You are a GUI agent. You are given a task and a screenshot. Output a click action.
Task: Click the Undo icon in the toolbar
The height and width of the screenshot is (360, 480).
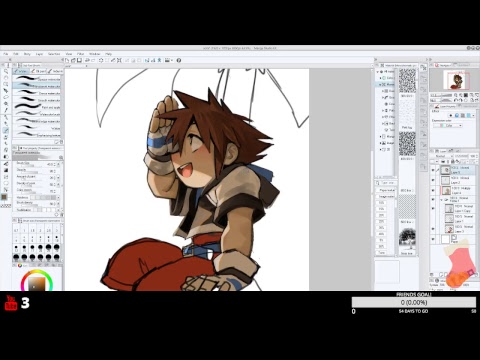click(x=87, y=60)
